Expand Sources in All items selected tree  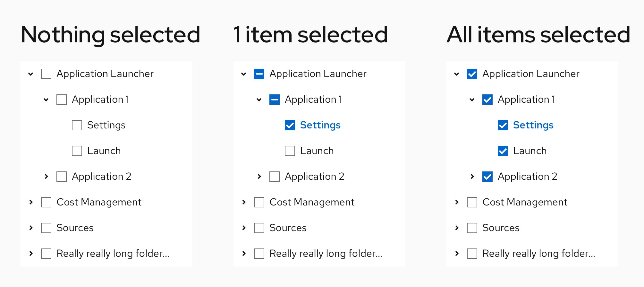[x=457, y=228]
